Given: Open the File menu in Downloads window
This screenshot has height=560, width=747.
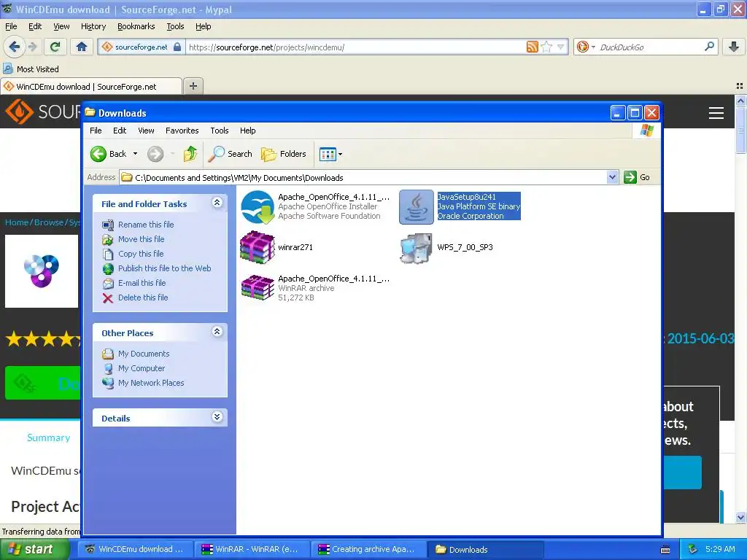Looking at the screenshot, I should (x=96, y=131).
